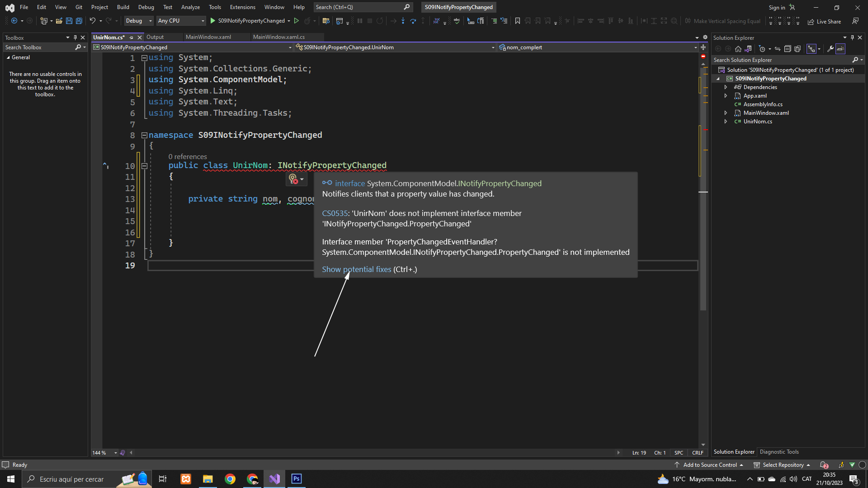Image resolution: width=868 pixels, height=488 pixels.
Task: Open the Any CPU platform dropdown
Action: [x=181, y=21]
